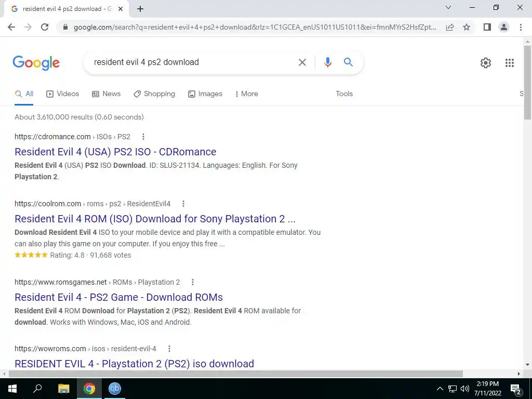The height and width of the screenshot is (399, 532).
Task: Open the Resident Evil 4 CDRomance result
Action: tap(115, 152)
